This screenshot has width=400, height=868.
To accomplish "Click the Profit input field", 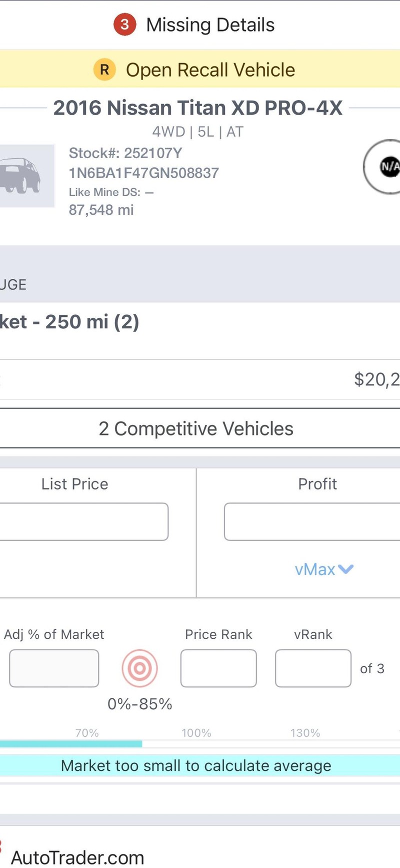I will click(310, 522).
